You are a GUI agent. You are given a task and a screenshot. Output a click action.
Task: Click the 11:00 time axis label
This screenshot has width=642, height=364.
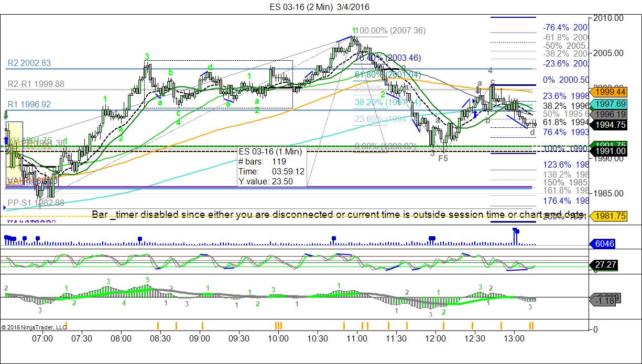357,338
